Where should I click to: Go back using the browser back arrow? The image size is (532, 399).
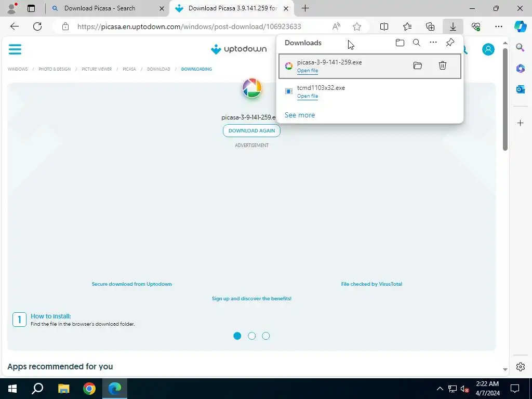pos(14,26)
